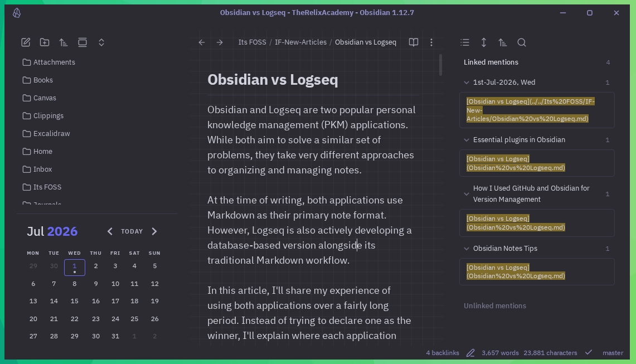Go to previous month in calendar
Image resolution: width=636 pixels, height=364 pixels.
(110, 231)
